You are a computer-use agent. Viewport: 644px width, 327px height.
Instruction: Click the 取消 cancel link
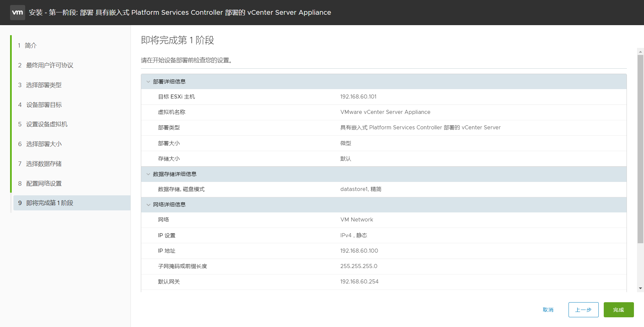point(548,310)
